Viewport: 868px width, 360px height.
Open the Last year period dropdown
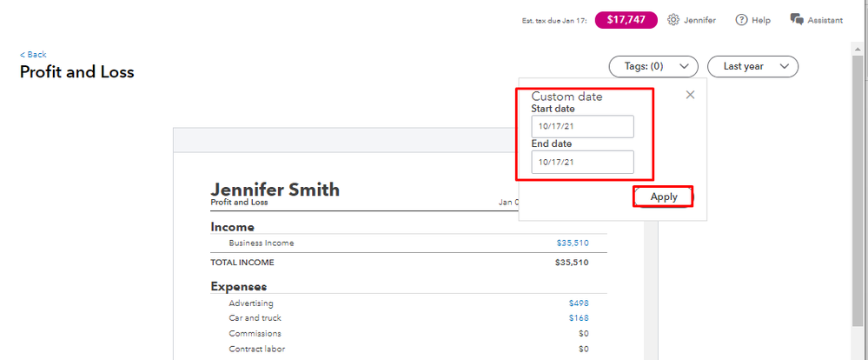coord(752,66)
